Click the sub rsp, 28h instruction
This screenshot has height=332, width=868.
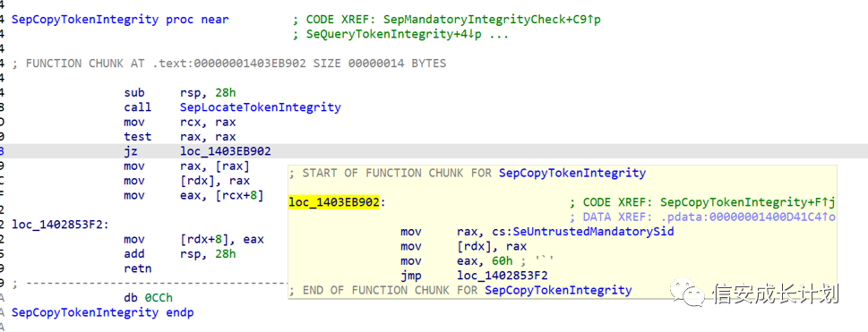[x=180, y=93]
